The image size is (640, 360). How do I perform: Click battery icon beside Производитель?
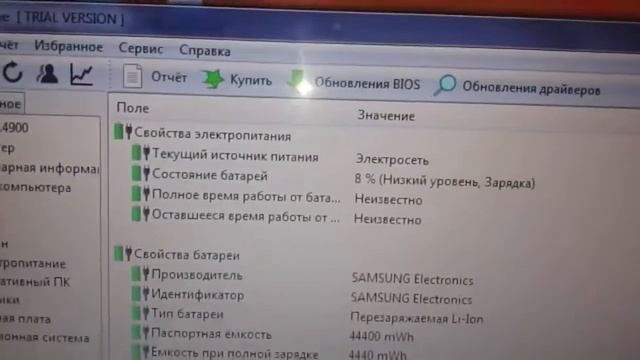click(140, 273)
